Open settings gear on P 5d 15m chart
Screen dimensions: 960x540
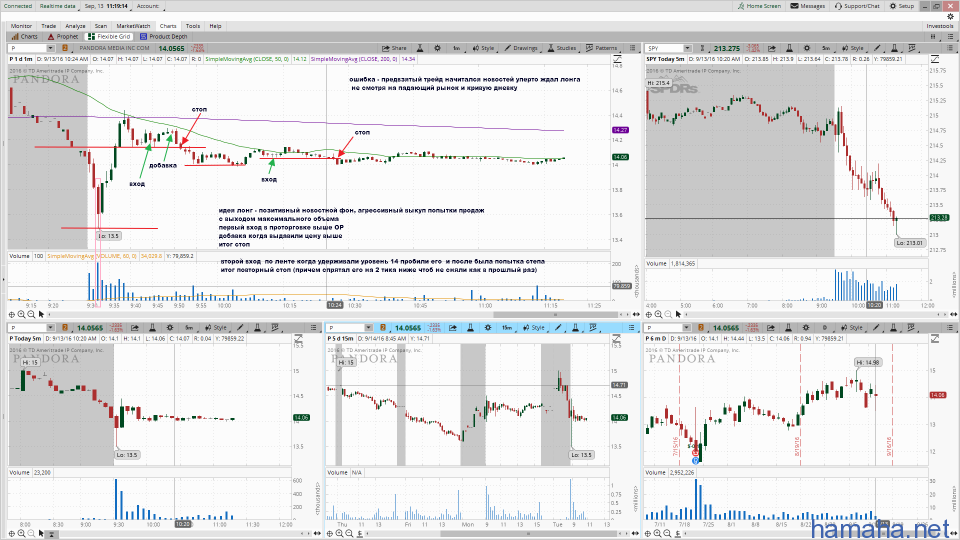pyautogui.click(x=488, y=328)
